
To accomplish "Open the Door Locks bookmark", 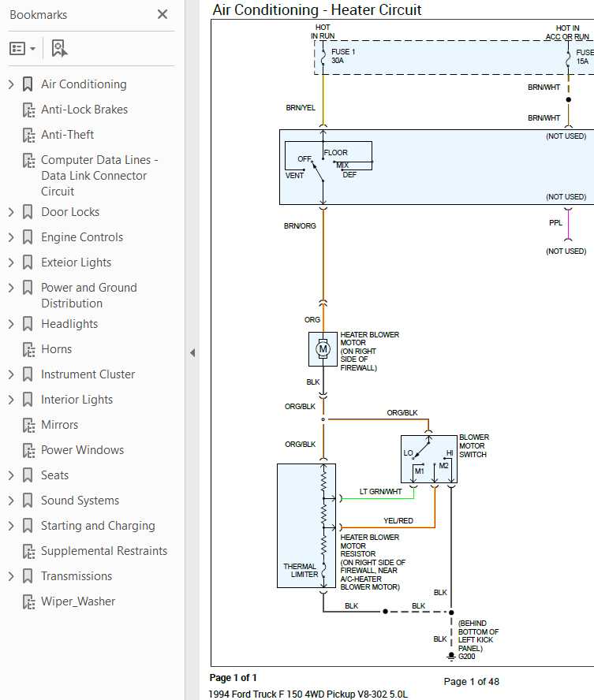I will pos(70,211).
